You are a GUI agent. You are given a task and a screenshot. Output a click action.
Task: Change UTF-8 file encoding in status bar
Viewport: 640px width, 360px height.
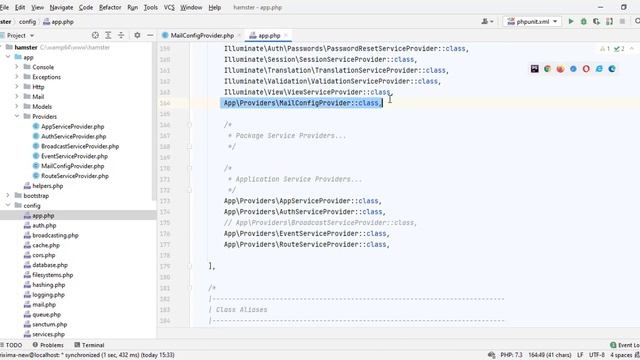pyautogui.click(x=597, y=355)
